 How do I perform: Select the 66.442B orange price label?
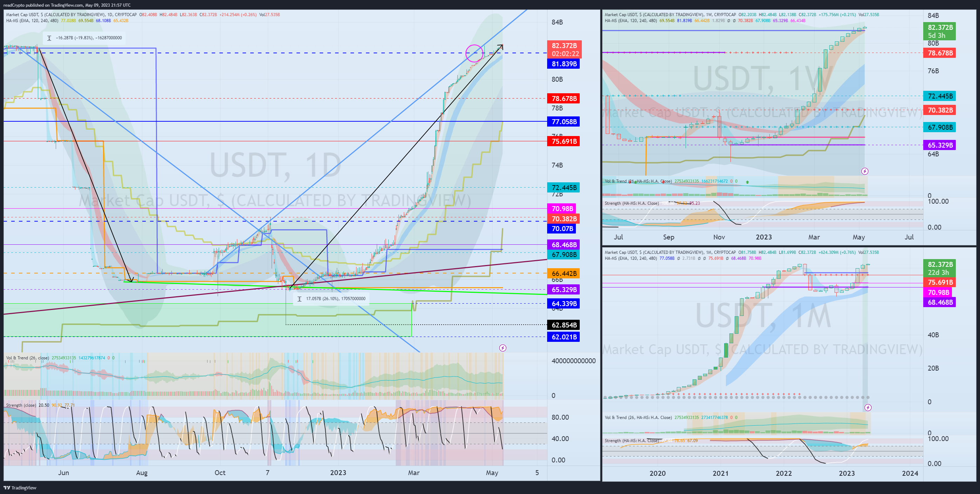point(564,273)
